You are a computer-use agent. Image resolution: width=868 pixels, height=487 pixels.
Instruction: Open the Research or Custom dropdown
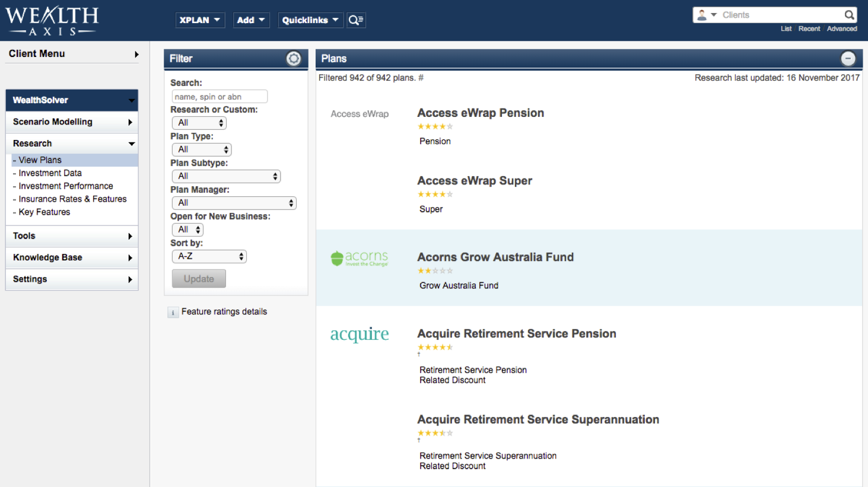[x=199, y=123]
